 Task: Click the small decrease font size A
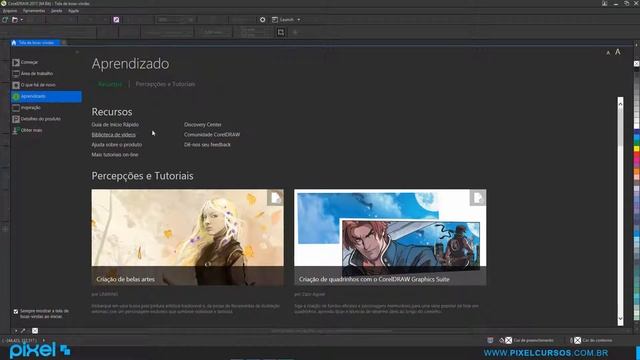(x=608, y=53)
